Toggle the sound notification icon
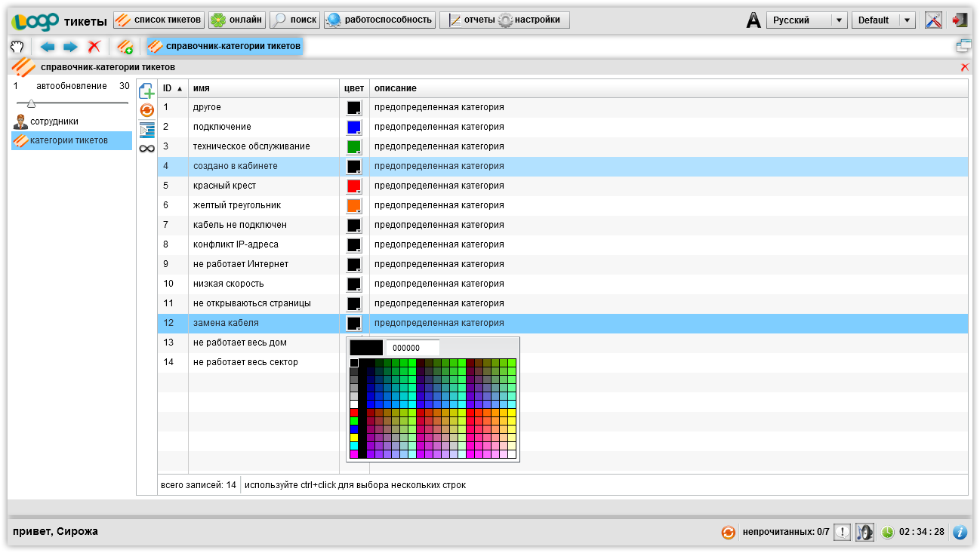The width and height of the screenshot is (980, 553). (864, 532)
